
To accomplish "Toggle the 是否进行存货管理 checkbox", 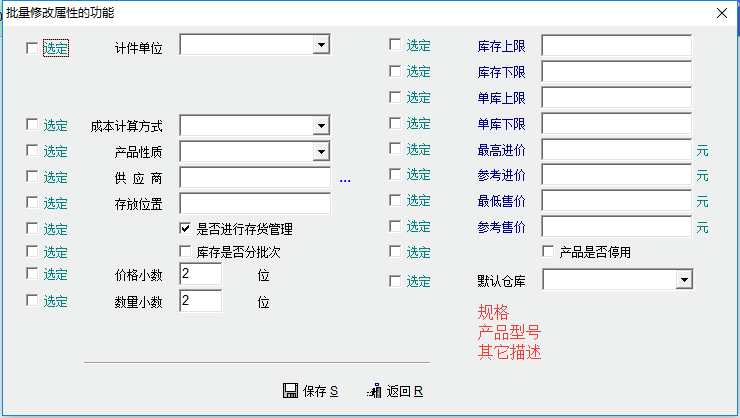I will pyautogui.click(x=185, y=229).
